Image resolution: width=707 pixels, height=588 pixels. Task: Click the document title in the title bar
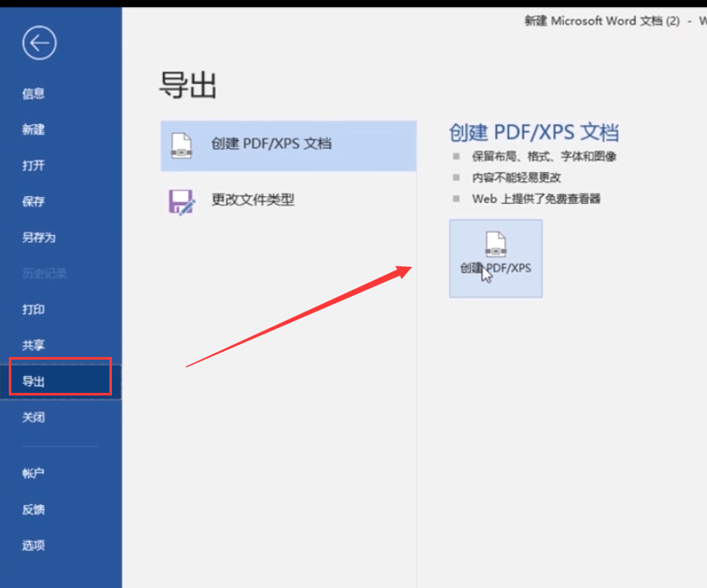[602, 21]
